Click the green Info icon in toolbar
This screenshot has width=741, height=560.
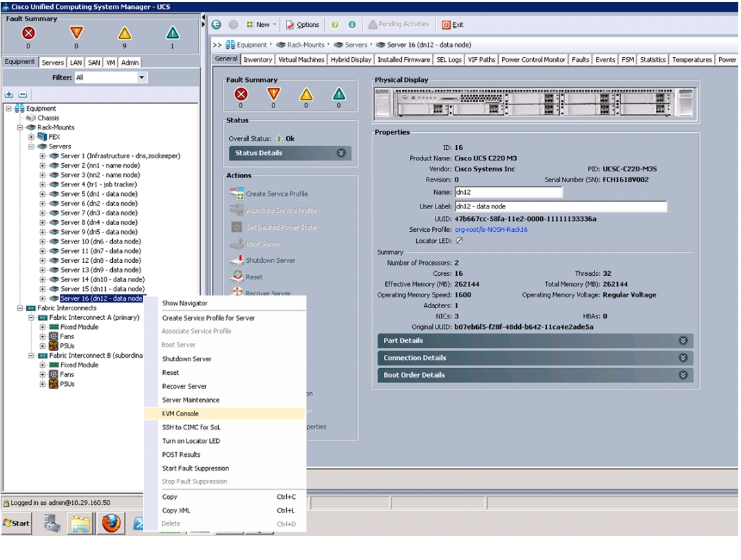(x=352, y=25)
